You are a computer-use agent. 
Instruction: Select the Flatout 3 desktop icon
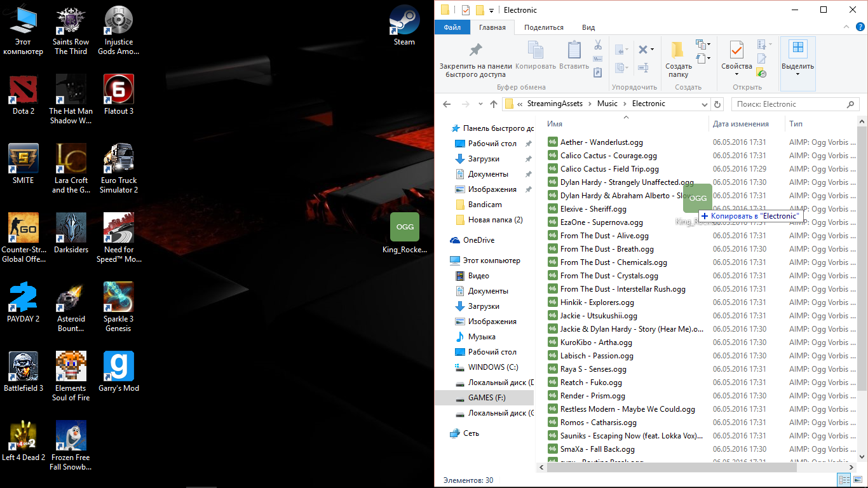(x=119, y=95)
